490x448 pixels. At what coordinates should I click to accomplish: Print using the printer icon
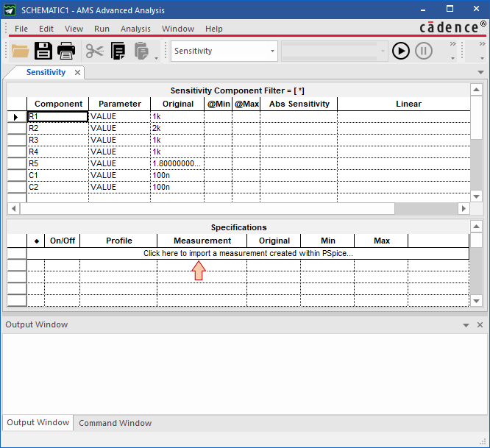tap(66, 51)
